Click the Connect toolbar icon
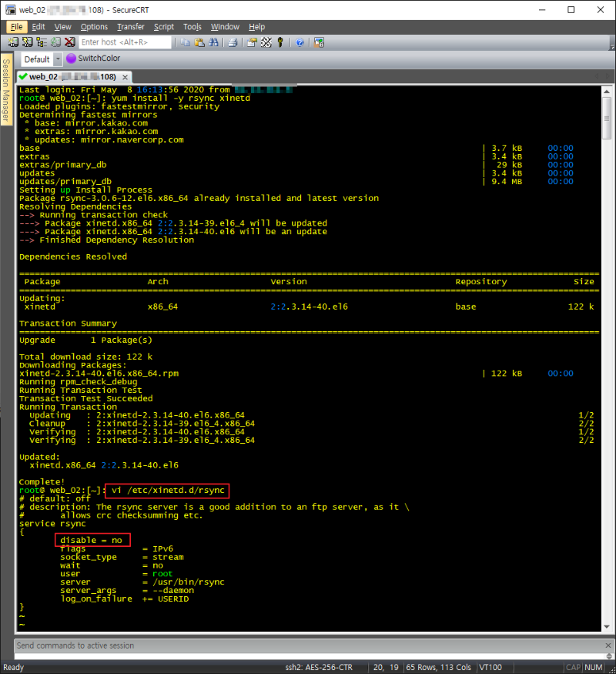The height and width of the screenshot is (674, 616). (x=15, y=42)
